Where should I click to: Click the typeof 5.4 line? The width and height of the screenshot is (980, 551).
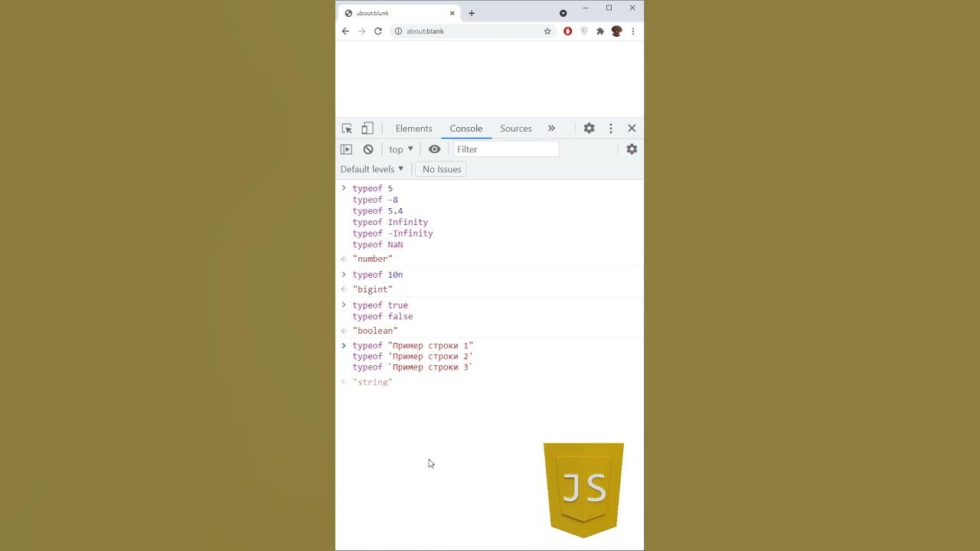[x=377, y=211]
